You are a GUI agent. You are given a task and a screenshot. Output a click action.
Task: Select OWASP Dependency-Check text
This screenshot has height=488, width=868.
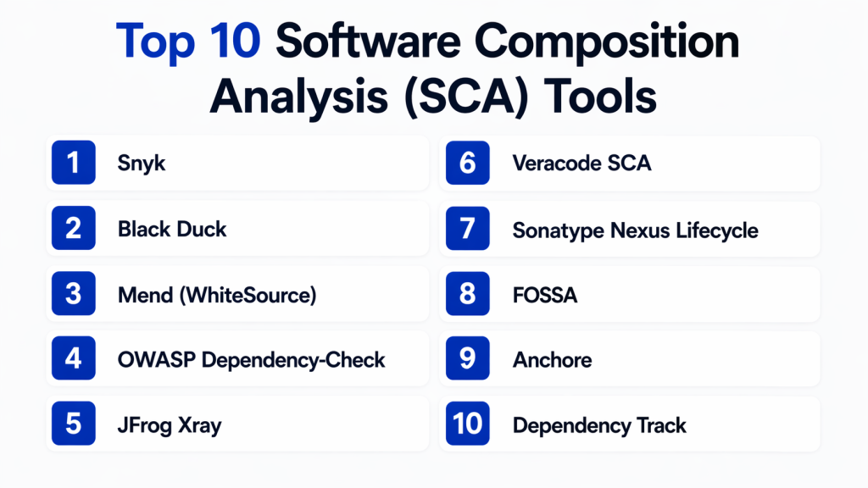[251, 360]
